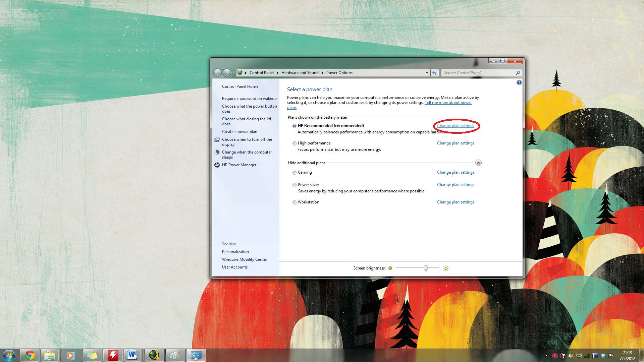
Task: Open Require a password on wakeup
Action: pyautogui.click(x=249, y=99)
